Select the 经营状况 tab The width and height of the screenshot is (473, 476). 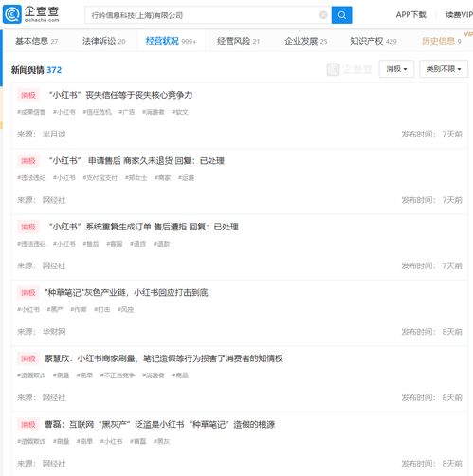click(171, 41)
